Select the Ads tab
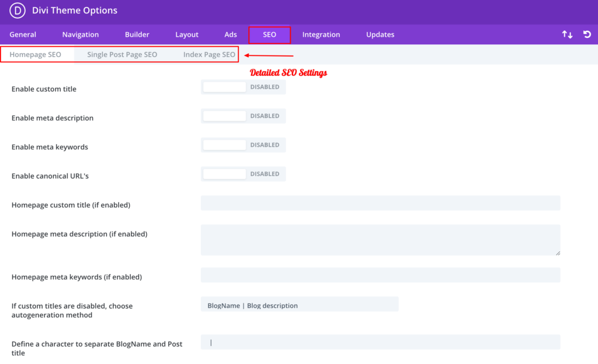The width and height of the screenshot is (598, 364). (230, 34)
